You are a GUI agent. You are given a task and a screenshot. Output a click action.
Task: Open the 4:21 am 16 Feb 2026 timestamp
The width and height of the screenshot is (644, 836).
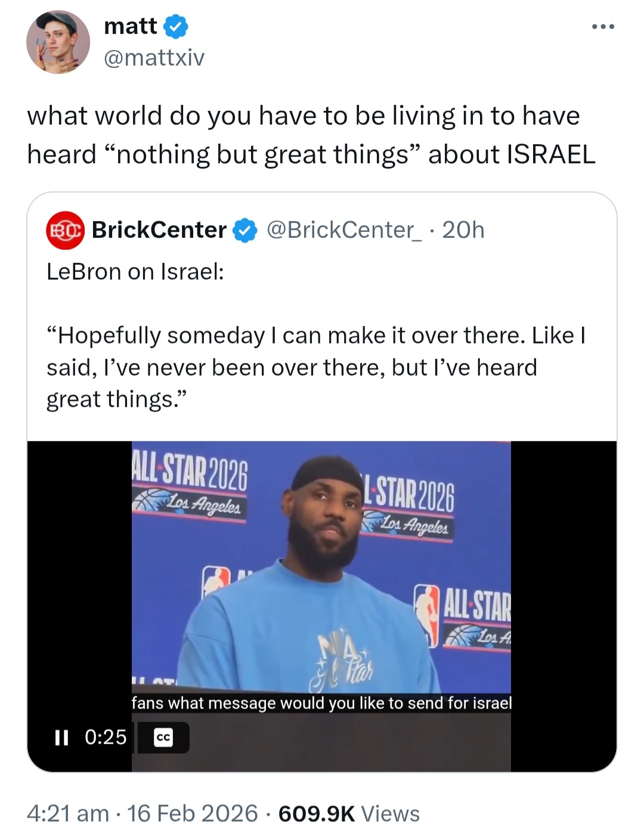[x=142, y=814]
